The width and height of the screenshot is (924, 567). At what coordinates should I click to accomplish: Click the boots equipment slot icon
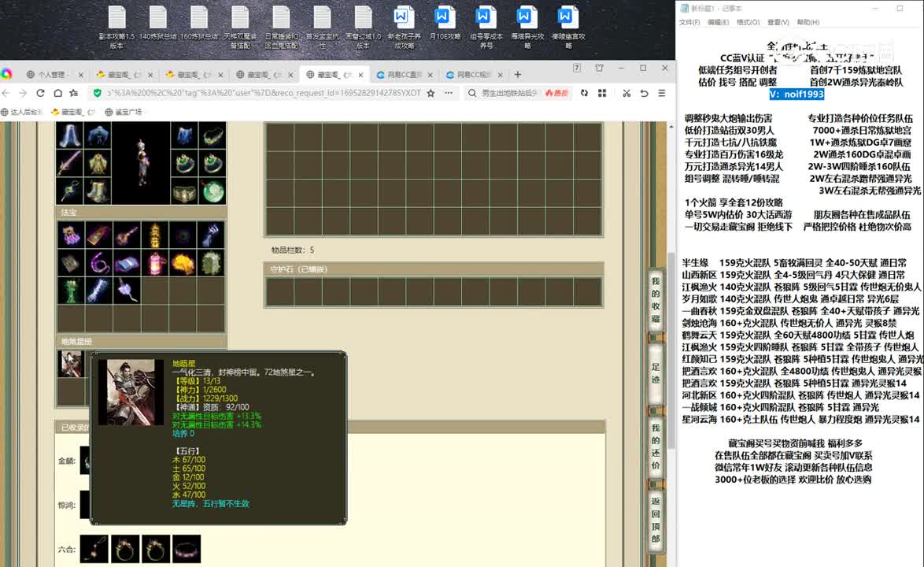(x=98, y=191)
